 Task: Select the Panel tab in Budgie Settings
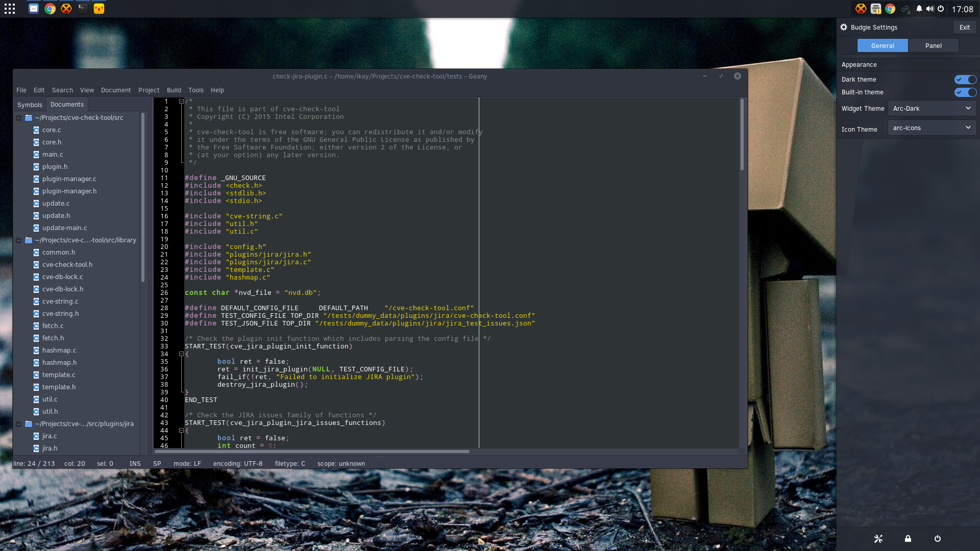point(934,45)
